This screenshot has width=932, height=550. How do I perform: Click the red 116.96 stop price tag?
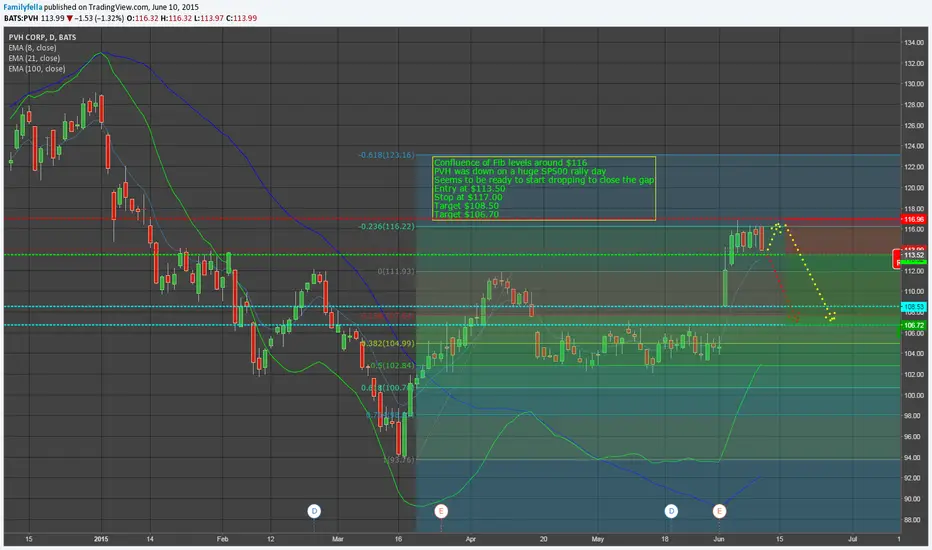point(914,219)
